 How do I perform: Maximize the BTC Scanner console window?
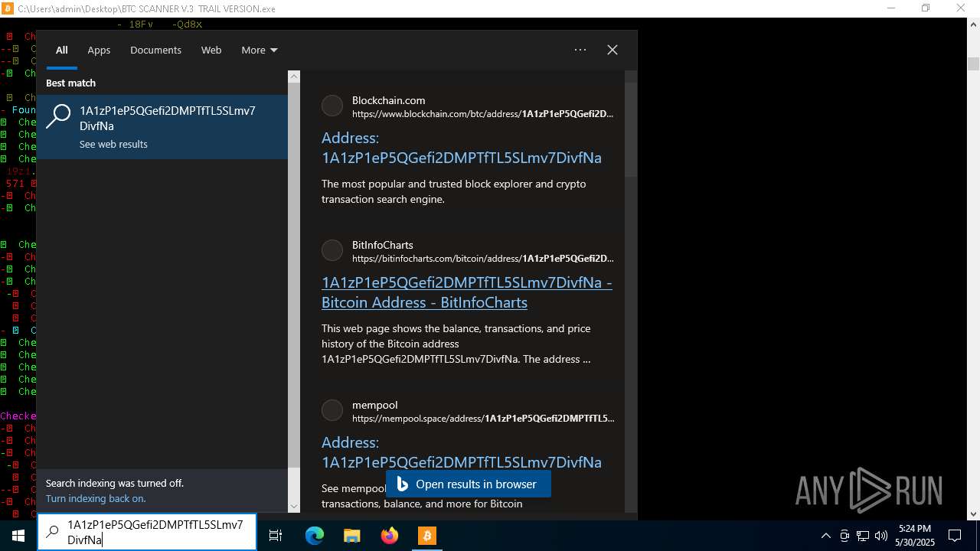coord(926,8)
